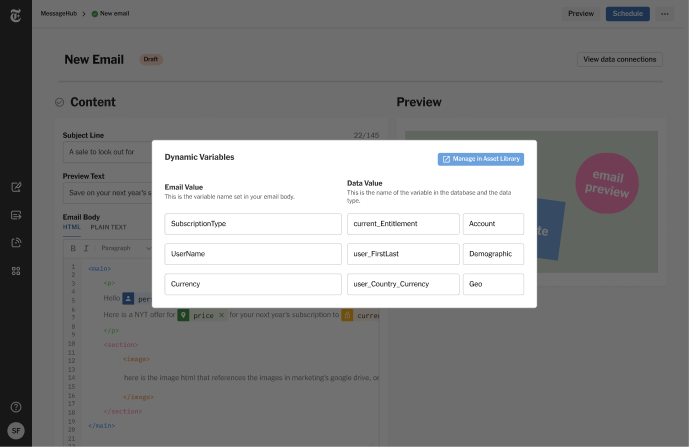Click View data connections button
This screenshot has height=447, width=689.
[x=620, y=59]
